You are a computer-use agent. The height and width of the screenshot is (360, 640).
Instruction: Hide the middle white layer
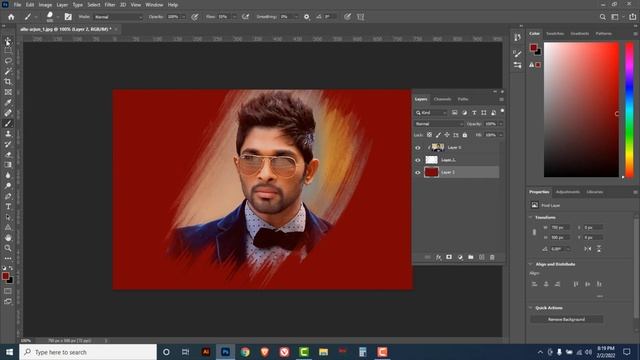(x=418, y=160)
